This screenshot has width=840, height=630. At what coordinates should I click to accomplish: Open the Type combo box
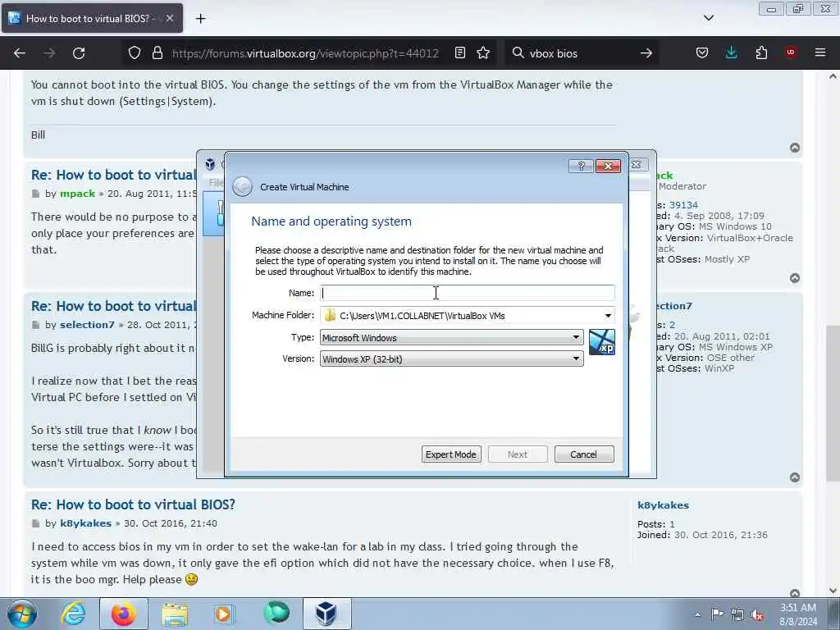(x=452, y=337)
